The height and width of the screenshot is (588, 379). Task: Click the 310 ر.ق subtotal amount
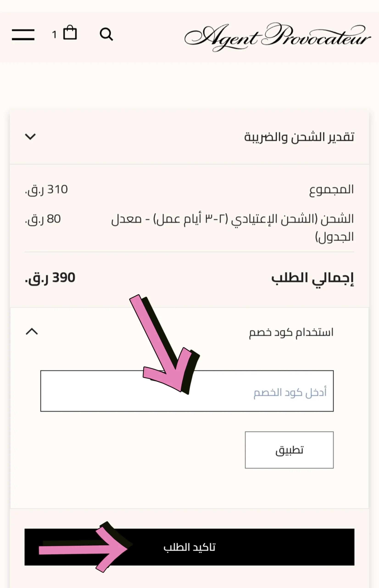coord(46,190)
